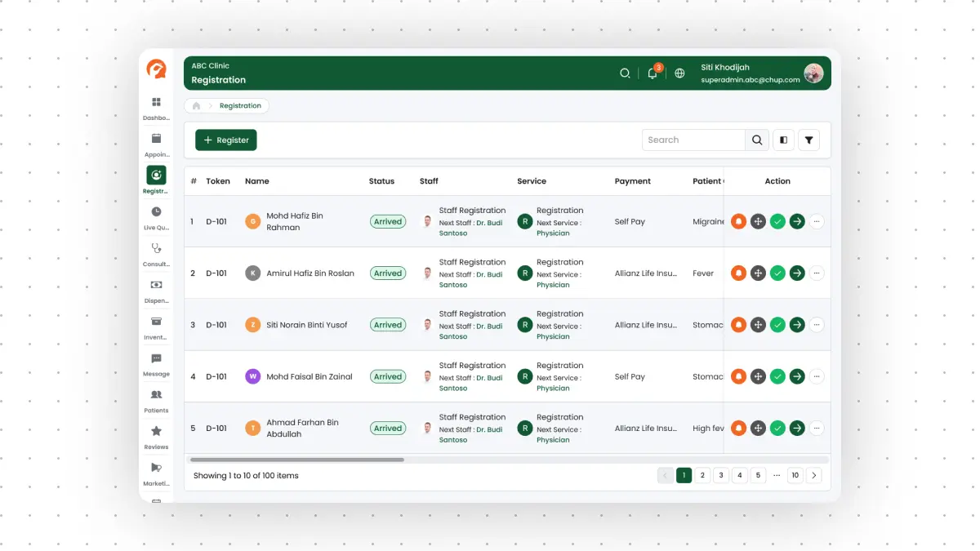Viewport: 980px width, 551px height.
Task: Open the filter funnel button
Action: point(808,140)
